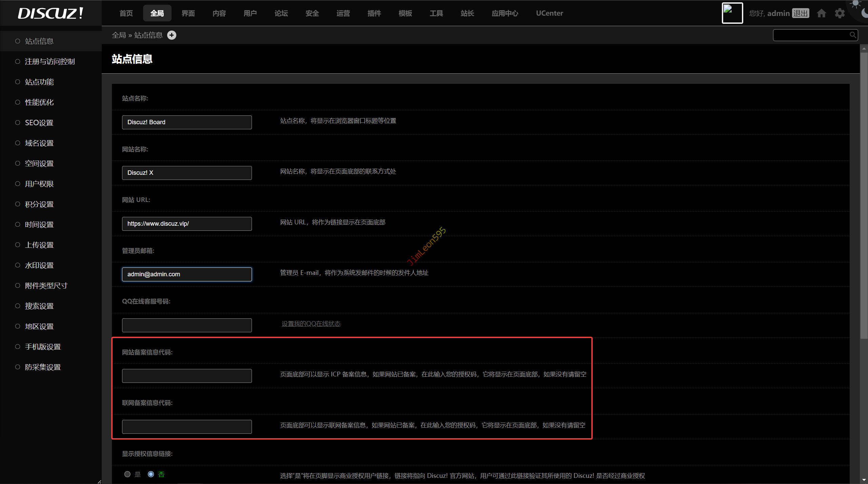Image resolution: width=868 pixels, height=484 pixels.
Task: Open 水印设置 in the sidebar
Action: (x=39, y=265)
